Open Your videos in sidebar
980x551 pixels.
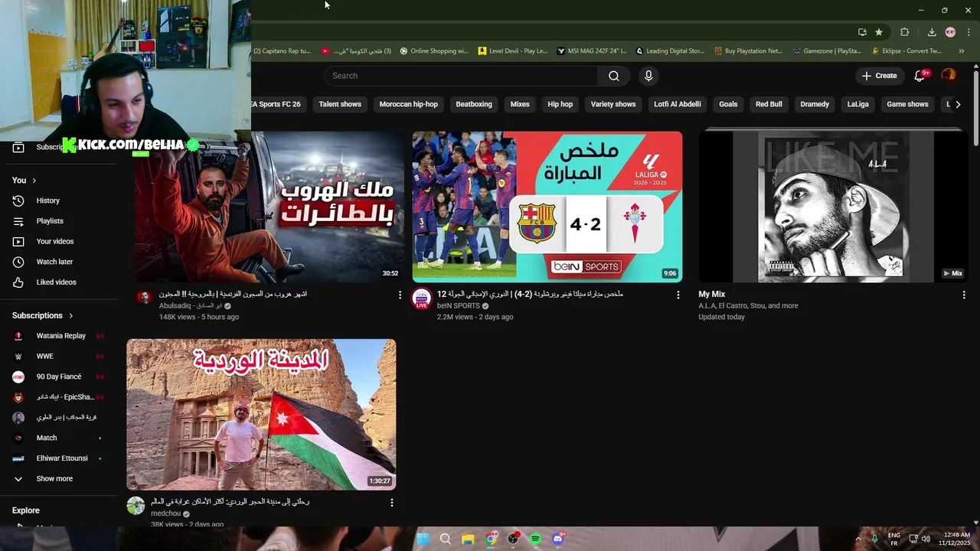click(55, 241)
